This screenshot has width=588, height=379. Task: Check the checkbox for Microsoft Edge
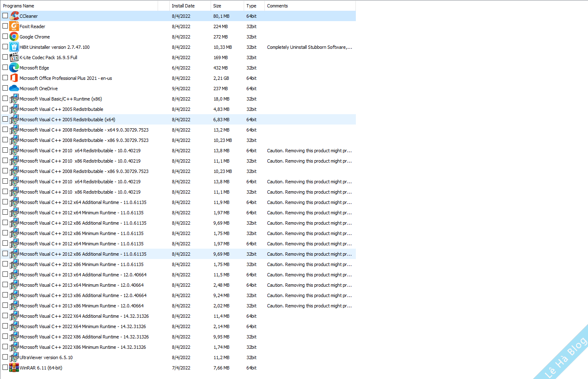(5, 67)
